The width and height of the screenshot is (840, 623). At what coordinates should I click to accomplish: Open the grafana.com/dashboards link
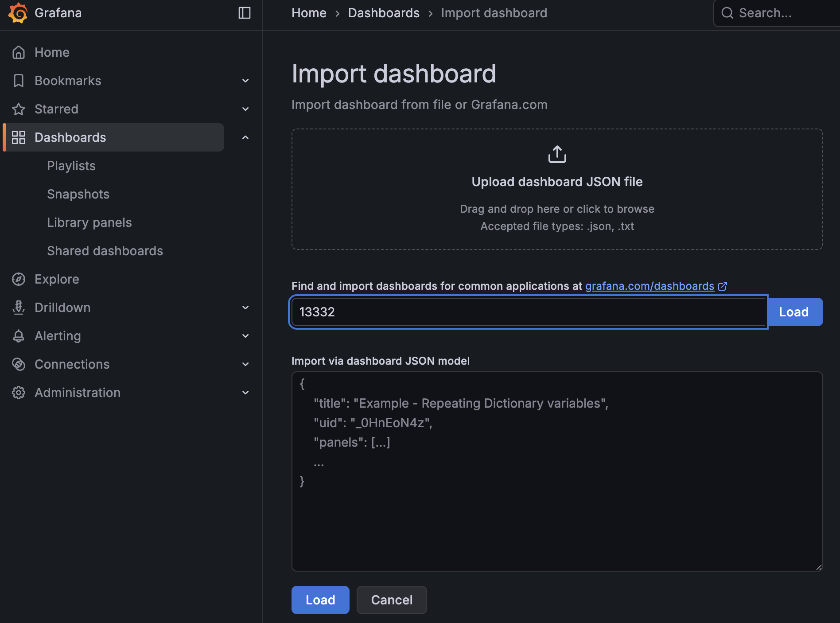click(649, 286)
